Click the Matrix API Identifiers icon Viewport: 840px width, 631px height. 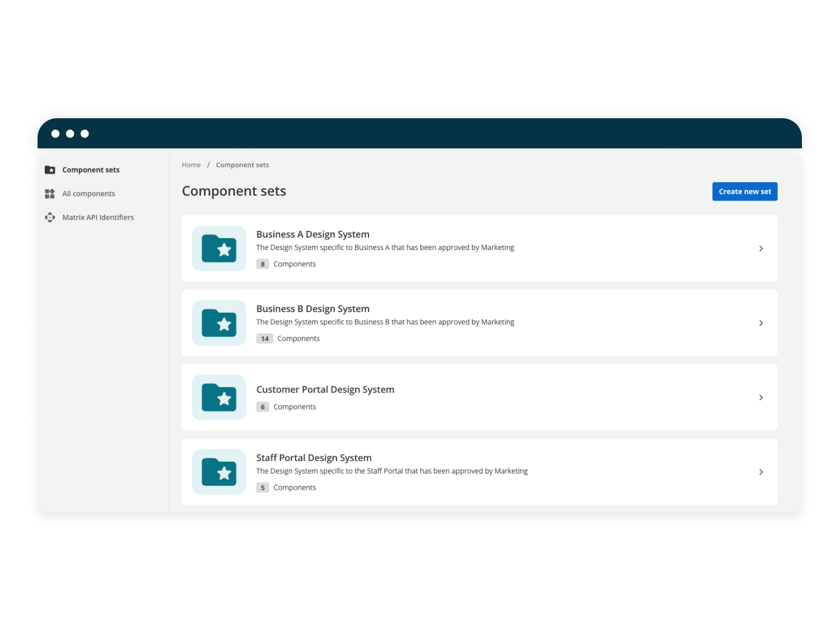[x=50, y=217]
